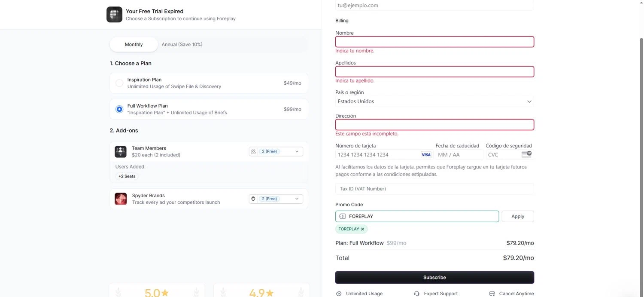Click the Team Members add-on icon

pyautogui.click(x=121, y=152)
